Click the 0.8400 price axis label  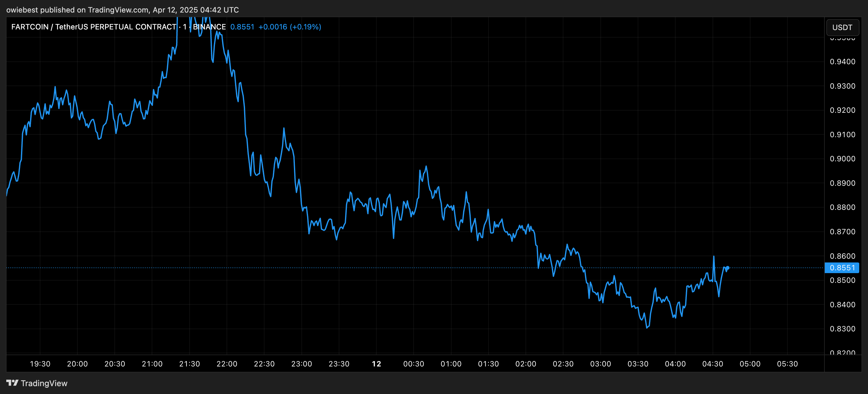click(x=842, y=304)
